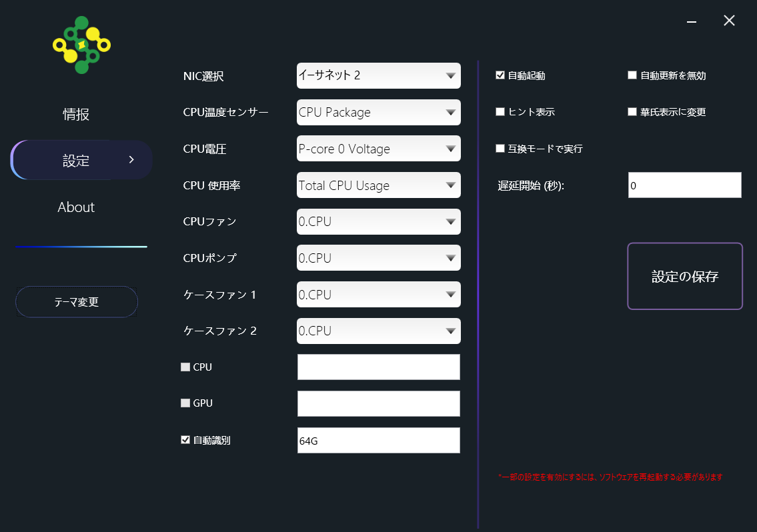Close the settings window
Image resolution: width=757 pixels, height=532 pixels.
tap(729, 21)
